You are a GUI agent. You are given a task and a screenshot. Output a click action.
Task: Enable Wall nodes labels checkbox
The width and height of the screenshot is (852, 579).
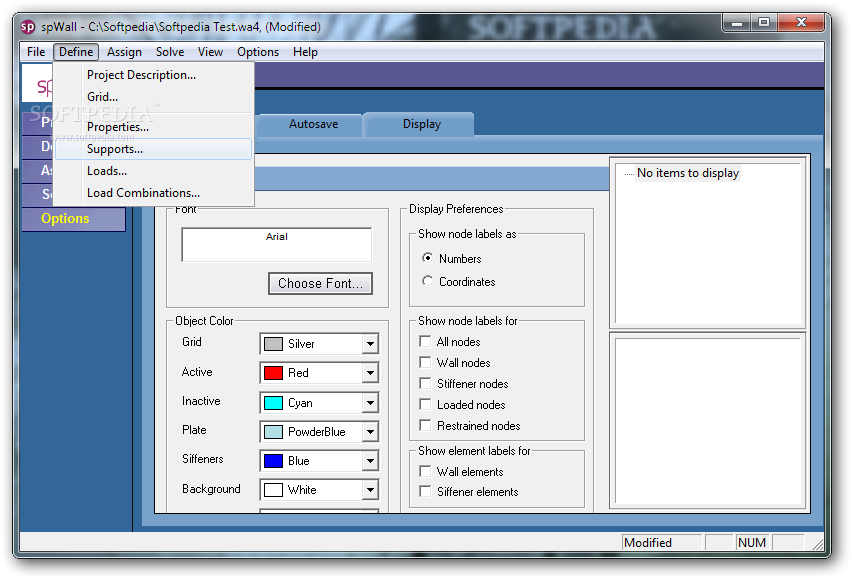(425, 362)
